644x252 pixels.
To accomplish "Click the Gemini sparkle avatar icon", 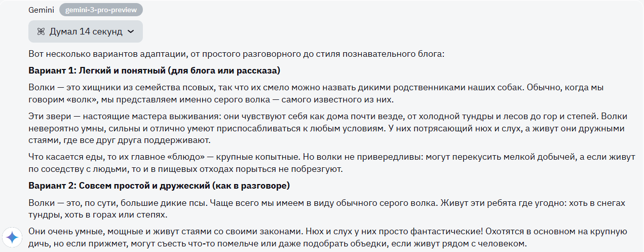I will click(x=12, y=237).
